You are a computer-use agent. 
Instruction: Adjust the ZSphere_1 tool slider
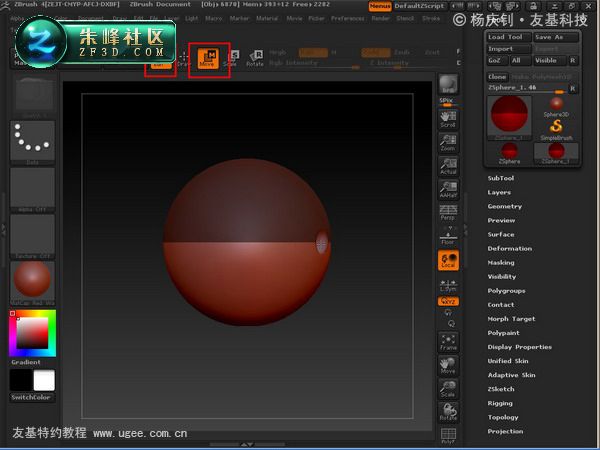pyautogui.click(x=527, y=88)
